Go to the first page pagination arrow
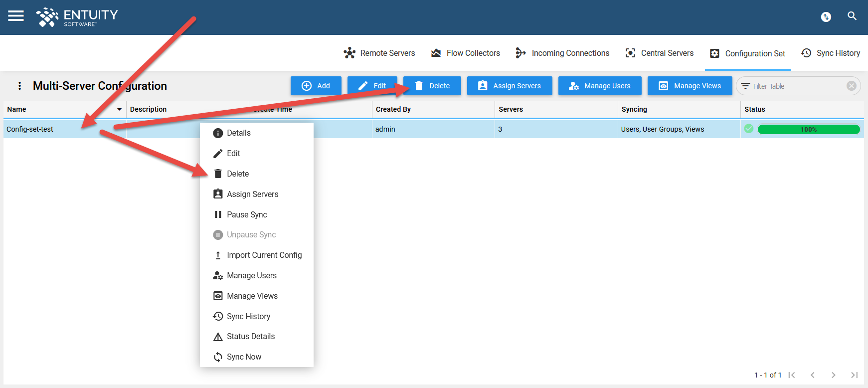Screen dimensions: 868x388 click(792, 375)
